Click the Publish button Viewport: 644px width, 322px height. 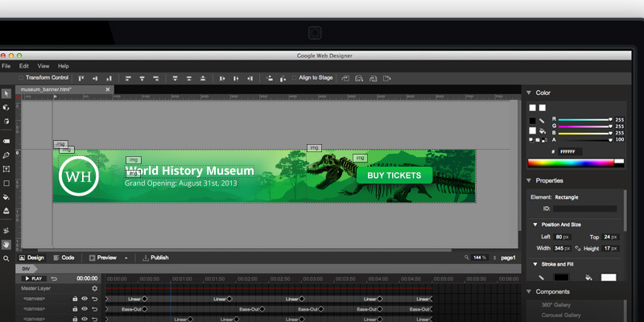pyautogui.click(x=155, y=258)
